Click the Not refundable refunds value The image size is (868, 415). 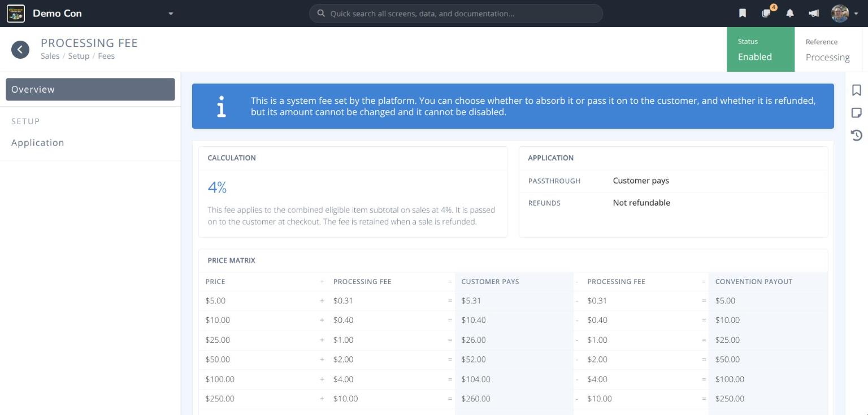(641, 203)
